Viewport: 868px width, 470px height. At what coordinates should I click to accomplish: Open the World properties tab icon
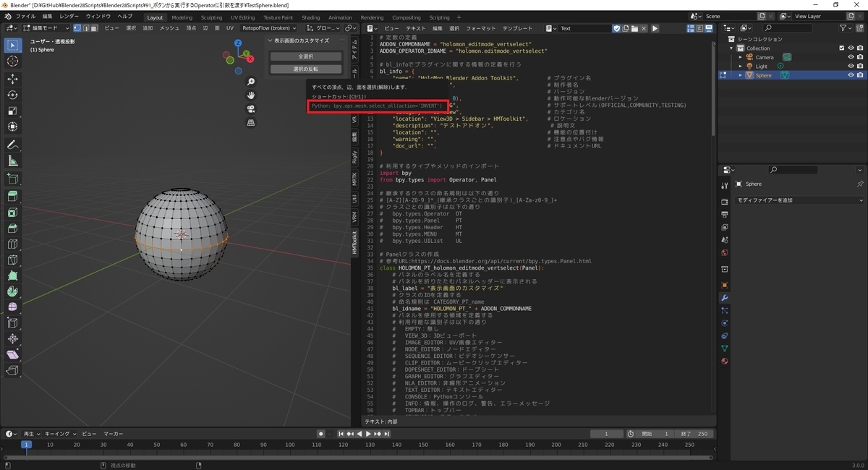coord(725,253)
